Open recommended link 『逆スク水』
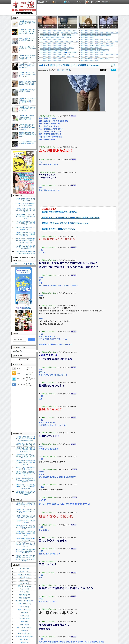The image size is (129, 644). tap(65, 223)
